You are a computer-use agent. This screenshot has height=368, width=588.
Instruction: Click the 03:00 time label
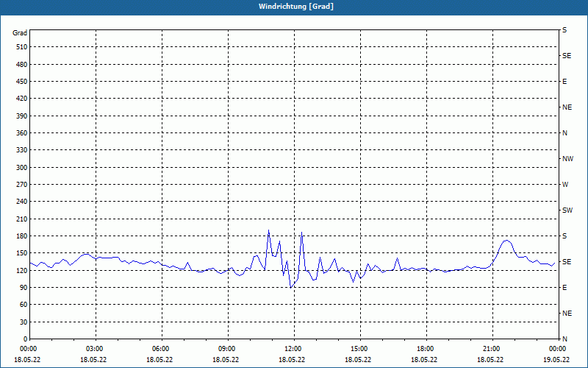point(96,349)
